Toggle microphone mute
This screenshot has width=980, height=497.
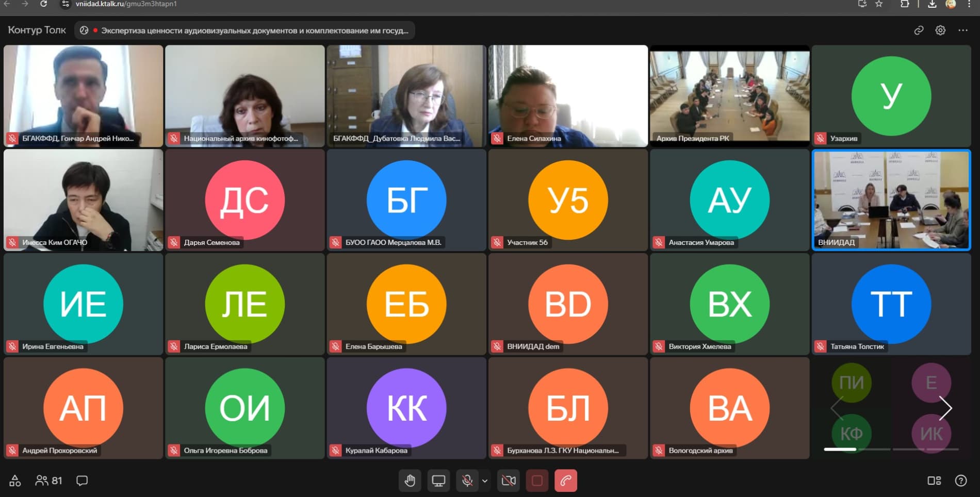[x=467, y=481]
